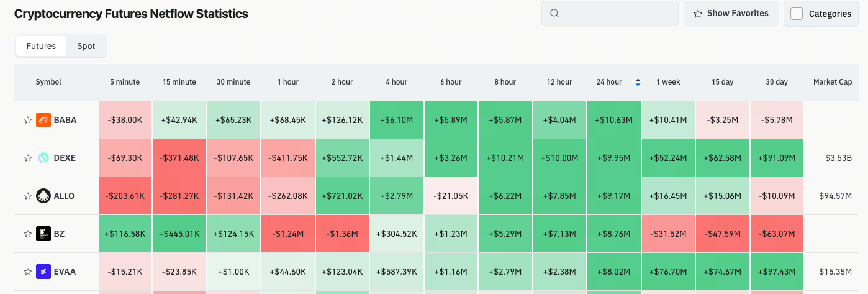The height and width of the screenshot is (294, 868).
Task: Sort by the 6 hour column
Action: pyautogui.click(x=451, y=82)
